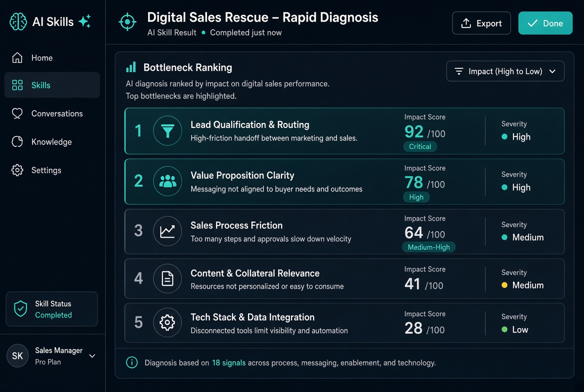The width and height of the screenshot is (584, 392).
Task: Open the 18 signals link
Action: click(228, 362)
